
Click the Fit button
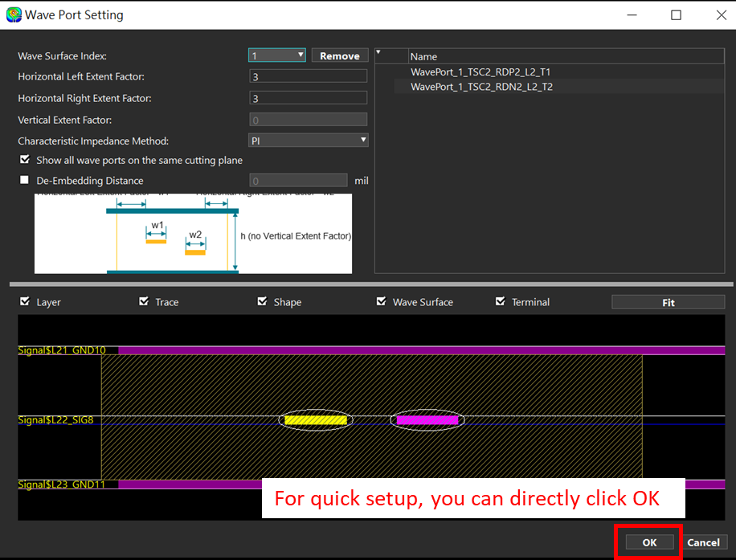tap(668, 302)
